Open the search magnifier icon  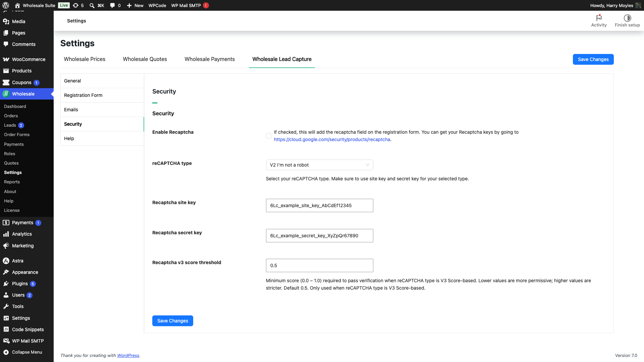pyautogui.click(x=92, y=5)
